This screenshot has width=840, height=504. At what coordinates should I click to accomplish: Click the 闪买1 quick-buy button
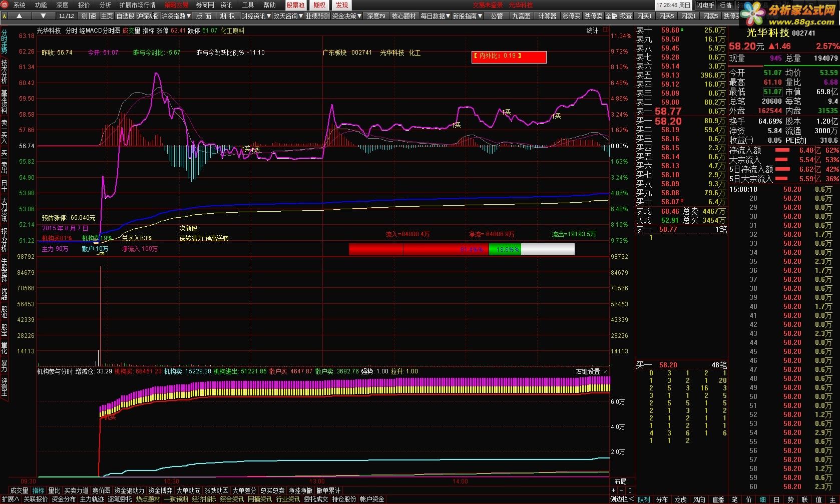644,16
